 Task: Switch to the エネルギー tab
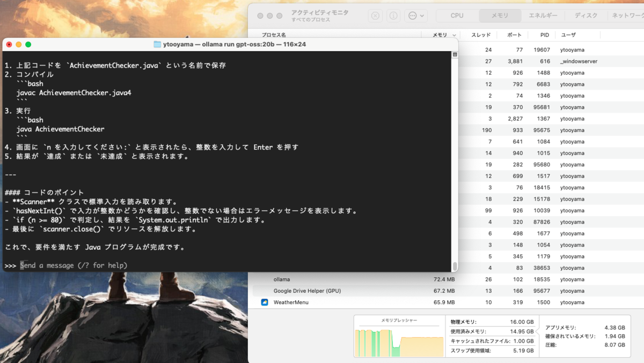(543, 16)
